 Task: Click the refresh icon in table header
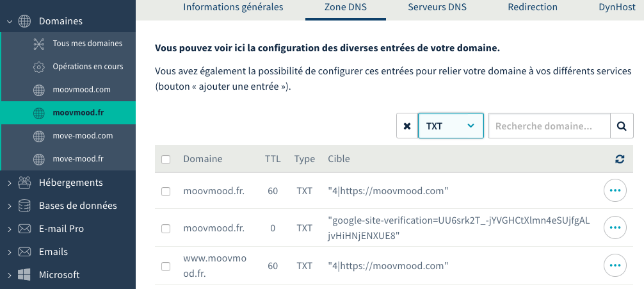619,159
